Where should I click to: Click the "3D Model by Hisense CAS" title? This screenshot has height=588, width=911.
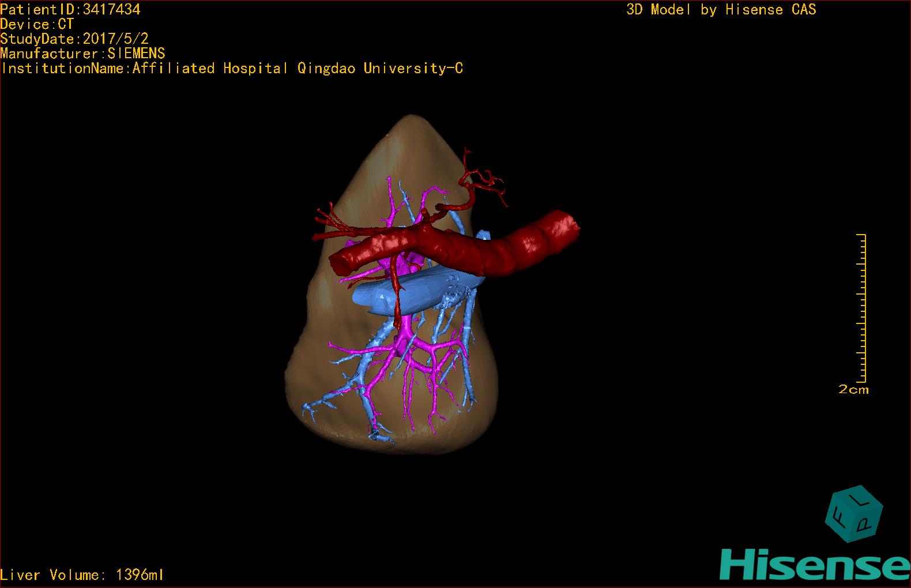coord(721,9)
